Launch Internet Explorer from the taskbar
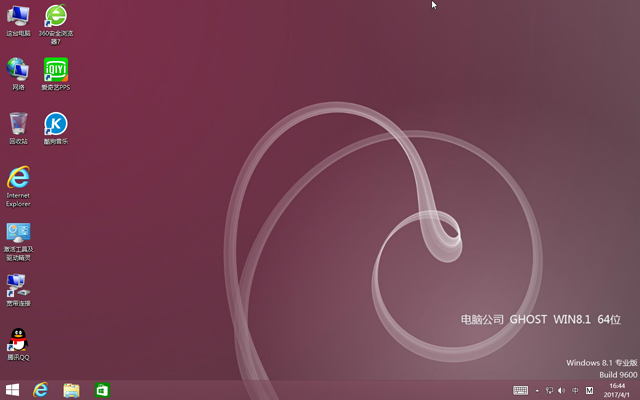The image size is (640, 400). tap(41, 389)
